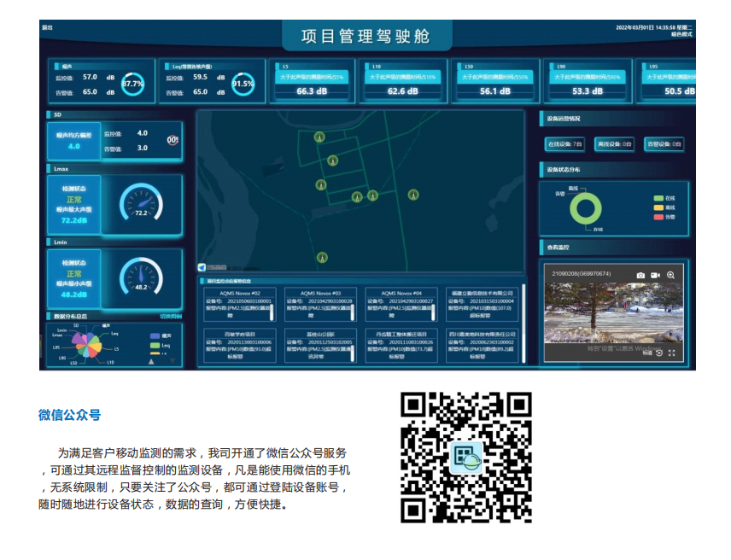Click the replay icon below the video
This screenshot has width=731, height=560.
[659, 353]
